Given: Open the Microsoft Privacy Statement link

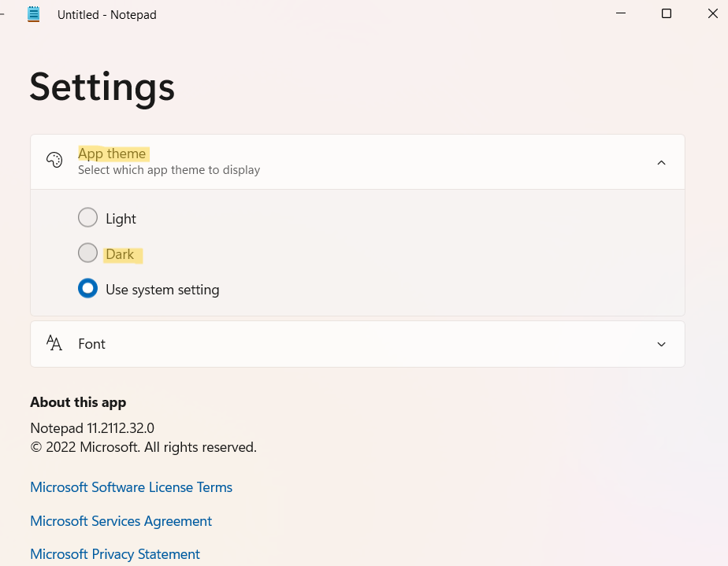Looking at the screenshot, I should [x=115, y=554].
